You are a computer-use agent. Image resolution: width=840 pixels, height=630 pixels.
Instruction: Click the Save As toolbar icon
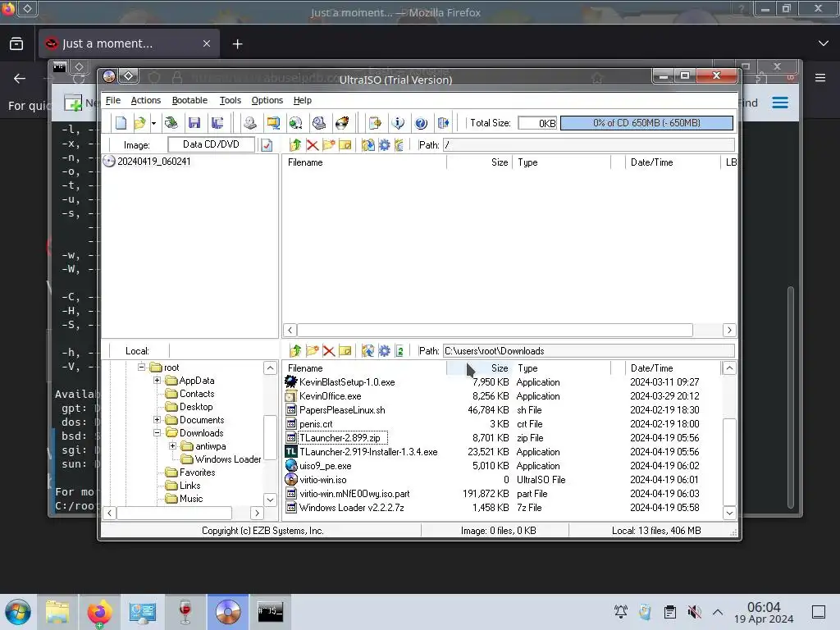tap(217, 123)
